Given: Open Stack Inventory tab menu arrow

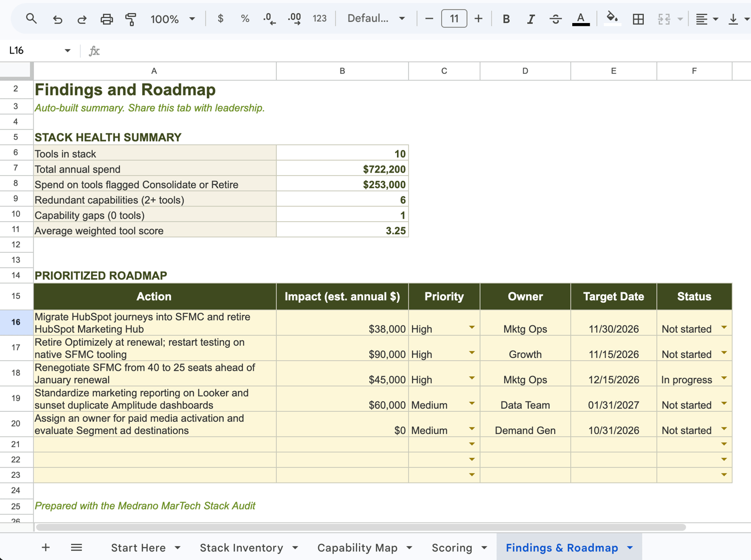Looking at the screenshot, I should (x=295, y=548).
